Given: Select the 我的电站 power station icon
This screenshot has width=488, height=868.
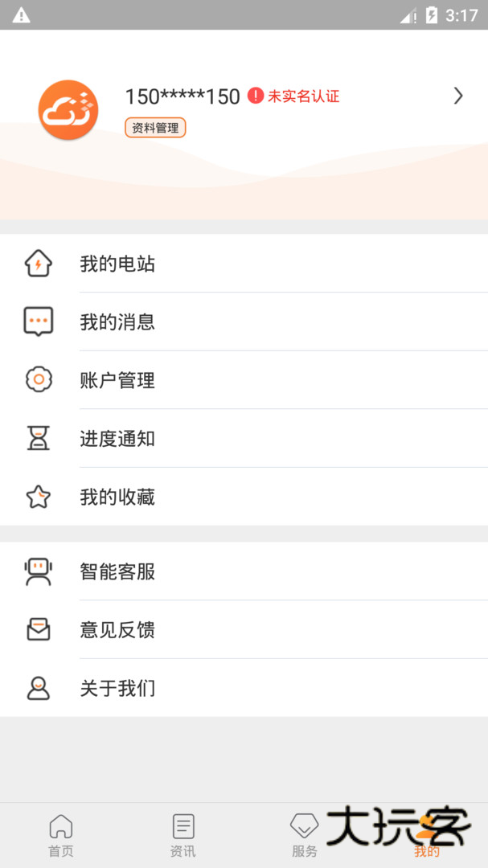Looking at the screenshot, I should pyautogui.click(x=38, y=263).
